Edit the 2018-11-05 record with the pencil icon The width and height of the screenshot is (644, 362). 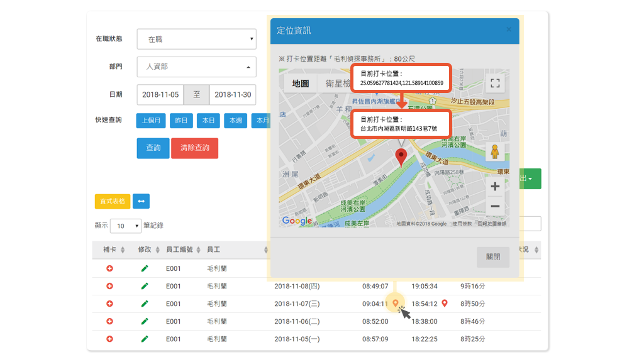(x=145, y=339)
